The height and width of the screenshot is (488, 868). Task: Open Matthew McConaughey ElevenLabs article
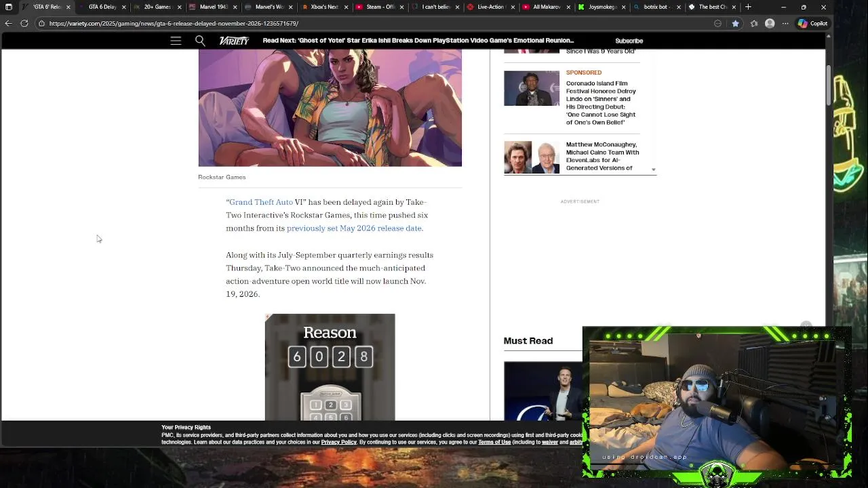[x=603, y=156]
